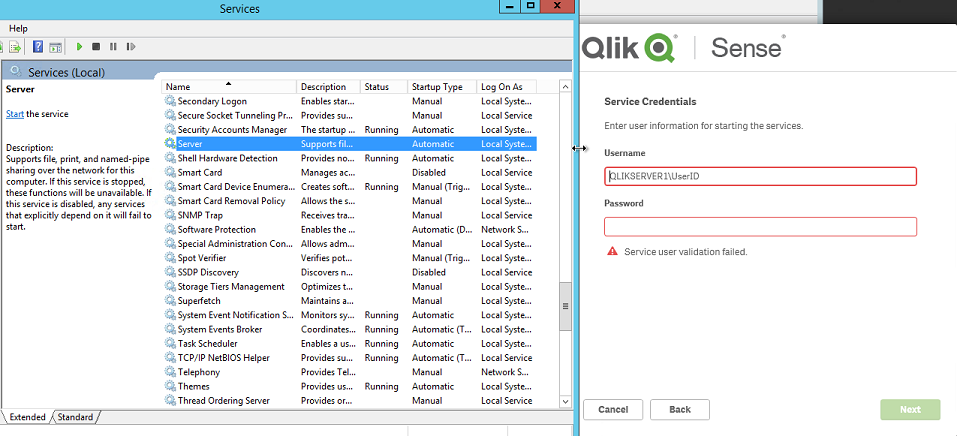Click the Start the service link
This screenshot has height=436, width=957.
coord(15,114)
